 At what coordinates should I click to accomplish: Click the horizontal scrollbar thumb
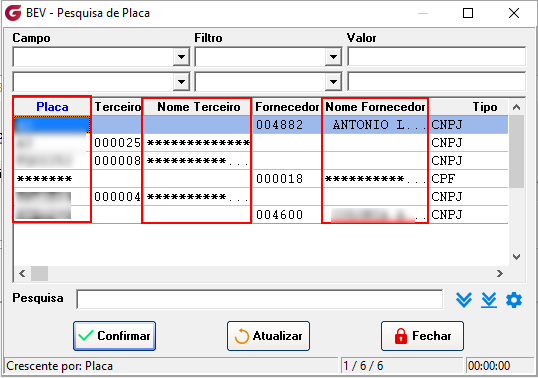[39, 273]
